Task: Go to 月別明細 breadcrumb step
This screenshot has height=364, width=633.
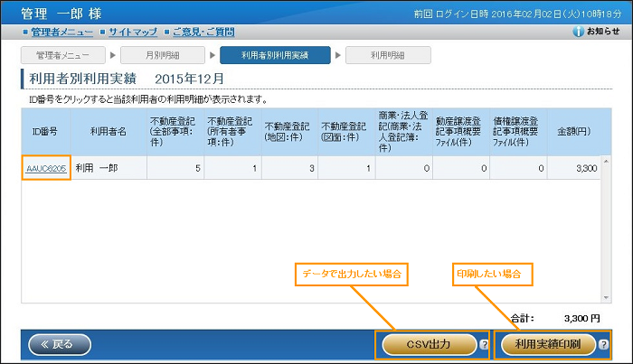Action: (x=162, y=55)
